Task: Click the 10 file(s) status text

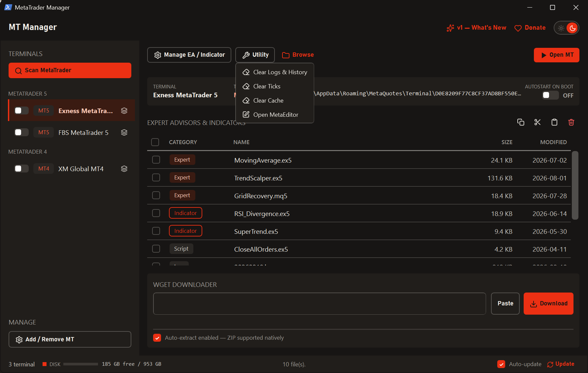Action: [x=294, y=364]
